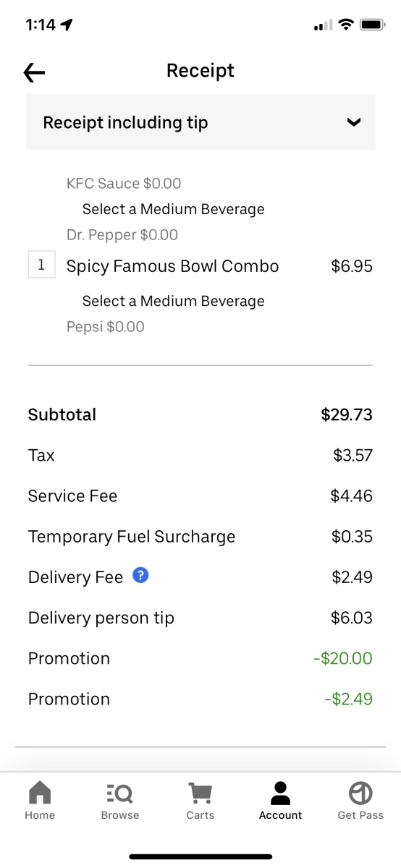This screenshot has height=868, width=401.
Task: Go to the Home tab icon
Action: point(40,793)
